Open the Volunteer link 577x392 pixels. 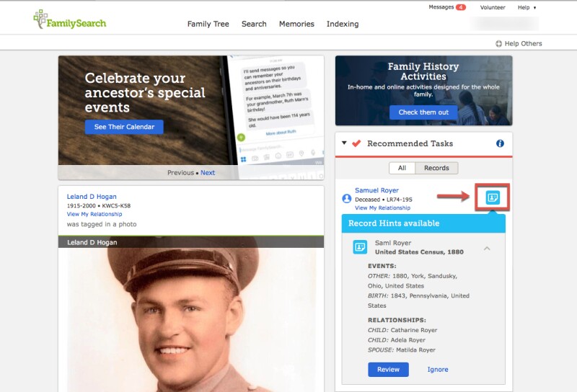pyautogui.click(x=493, y=7)
